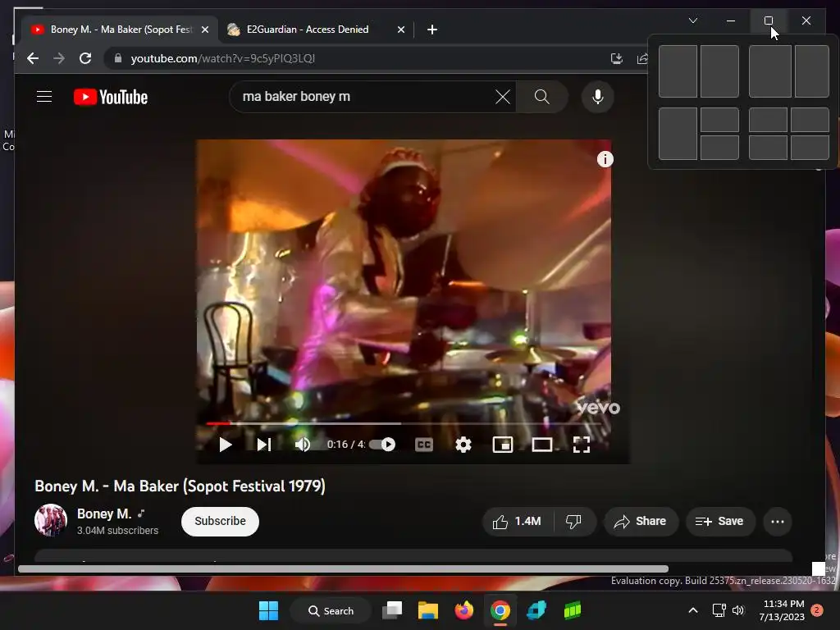Show hidden system tray icons
This screenshot has width=840, height=630.
click(x=692, y=610)
